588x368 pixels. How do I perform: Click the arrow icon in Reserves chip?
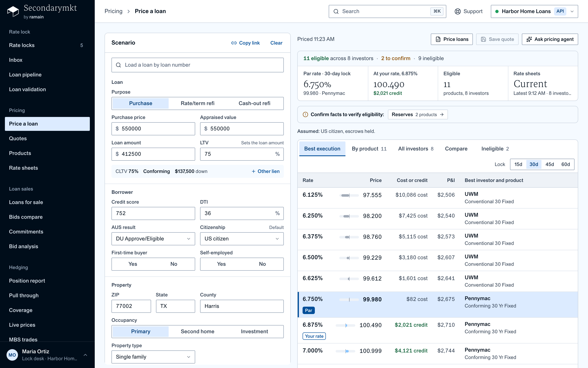[442, 115]
